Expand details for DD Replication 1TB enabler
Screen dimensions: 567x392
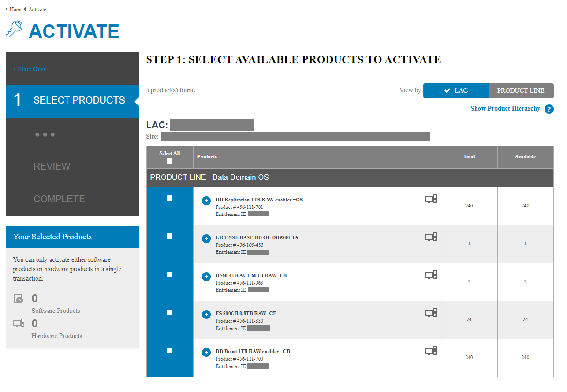click(x=206, y=200)
